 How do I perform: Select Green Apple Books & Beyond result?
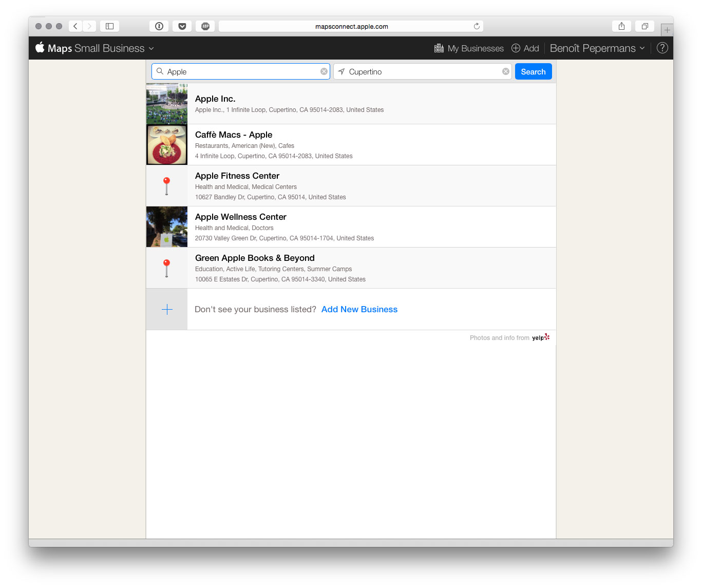351,268
